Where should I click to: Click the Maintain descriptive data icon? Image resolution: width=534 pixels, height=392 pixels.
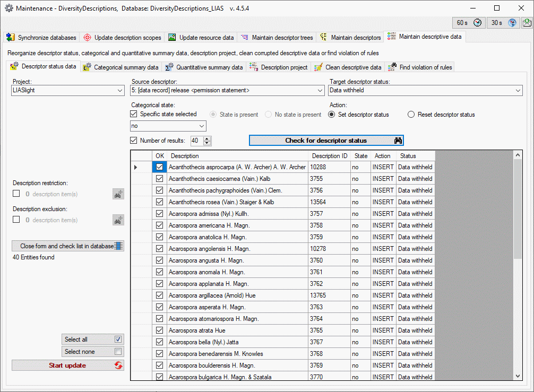click(x=391, y=36)
